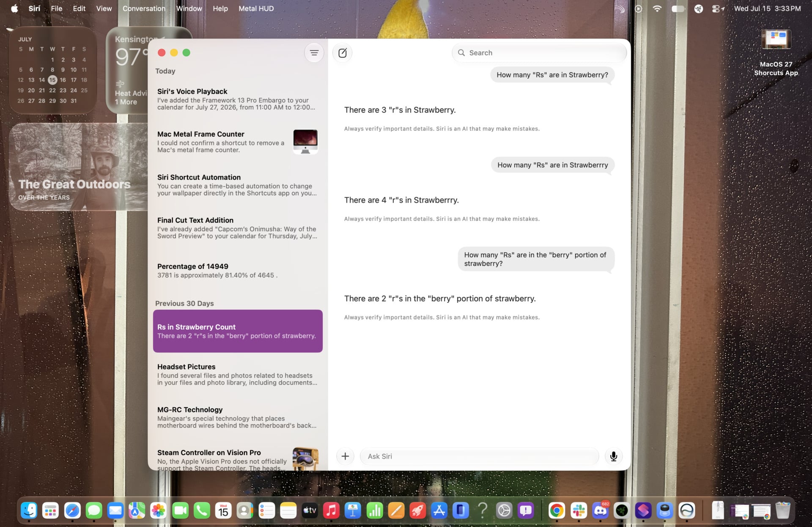Open the Metal HUD menu
This screenshot has width=812, height=527.
256,8
